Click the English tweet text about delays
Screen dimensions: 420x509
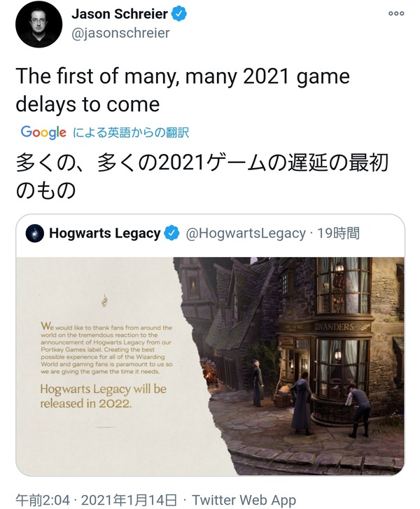[x=183, y=90]
